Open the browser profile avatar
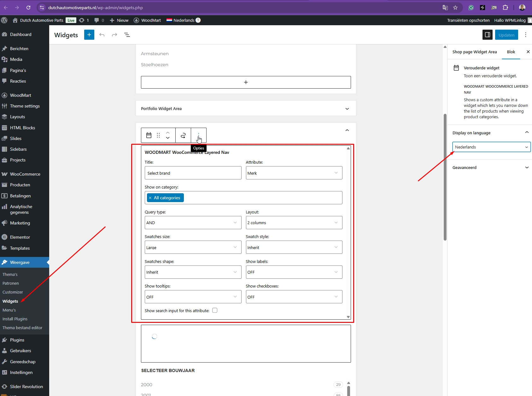Screen dimensions: 532x396 (522, 8)
